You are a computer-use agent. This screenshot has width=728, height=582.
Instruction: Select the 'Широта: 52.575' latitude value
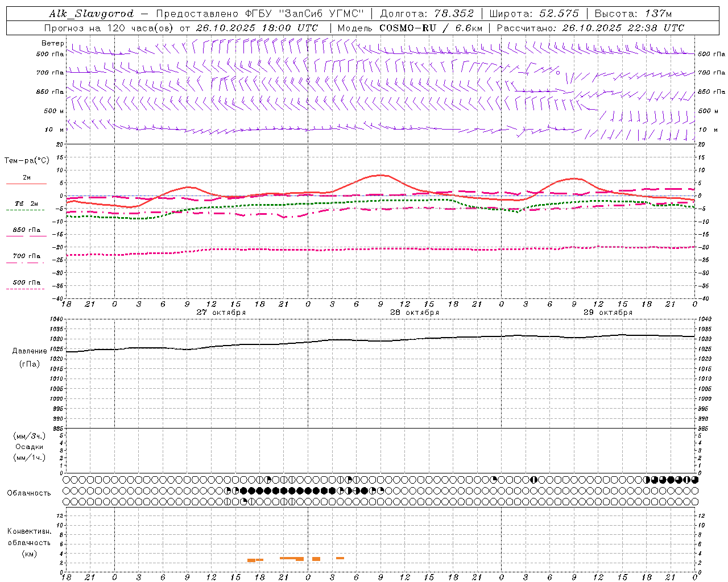pos(534,14)
